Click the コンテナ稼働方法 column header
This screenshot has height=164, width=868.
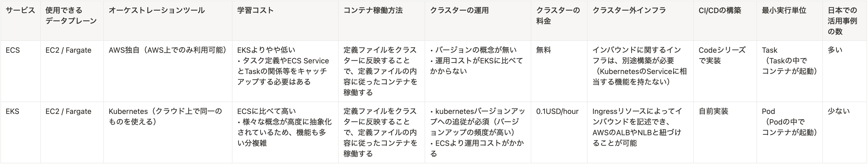381,21
